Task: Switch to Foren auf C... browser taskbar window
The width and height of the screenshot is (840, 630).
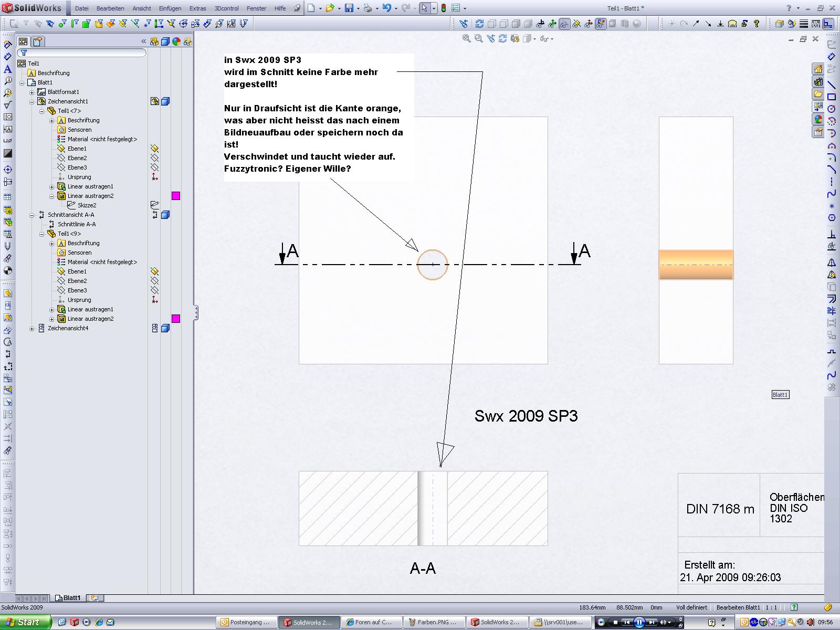Action: 372,622
